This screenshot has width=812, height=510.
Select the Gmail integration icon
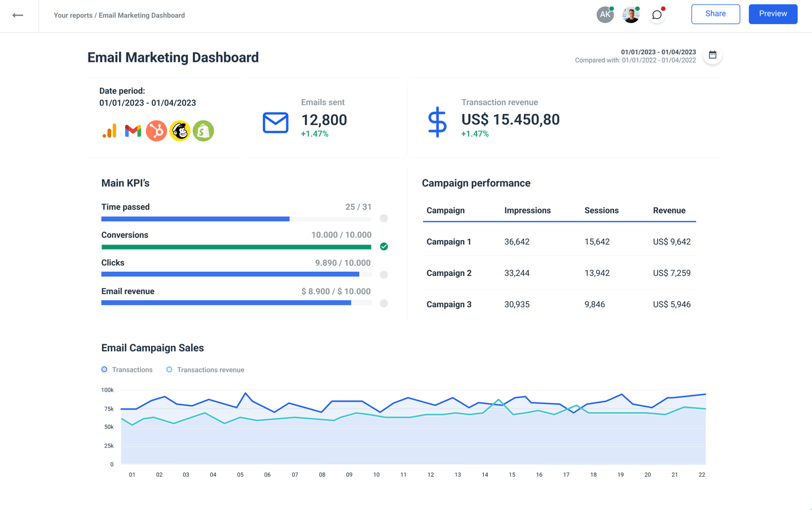coord(133,130)
